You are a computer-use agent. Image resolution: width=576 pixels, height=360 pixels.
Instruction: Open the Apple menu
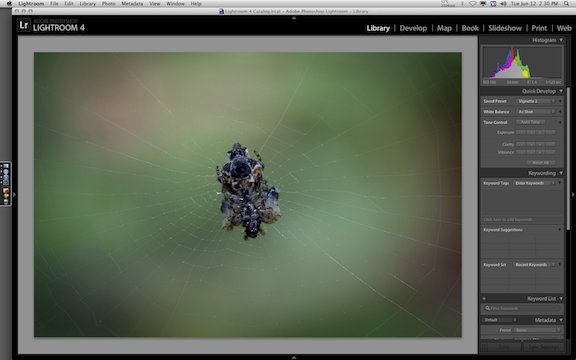coord(9,4)
